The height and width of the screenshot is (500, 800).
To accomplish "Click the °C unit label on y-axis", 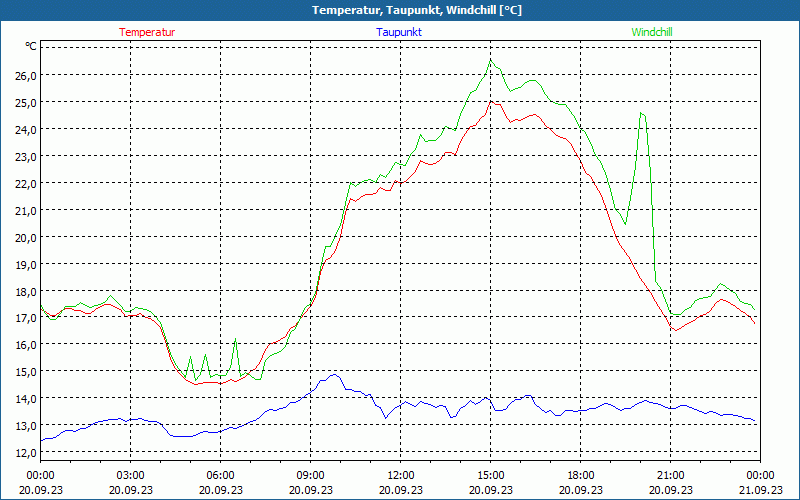I will [x=31, y=47].
